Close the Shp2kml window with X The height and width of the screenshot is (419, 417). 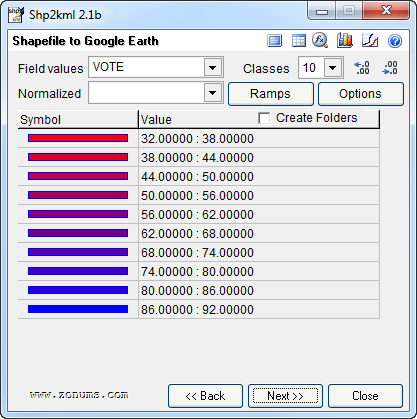pos(386,11)
